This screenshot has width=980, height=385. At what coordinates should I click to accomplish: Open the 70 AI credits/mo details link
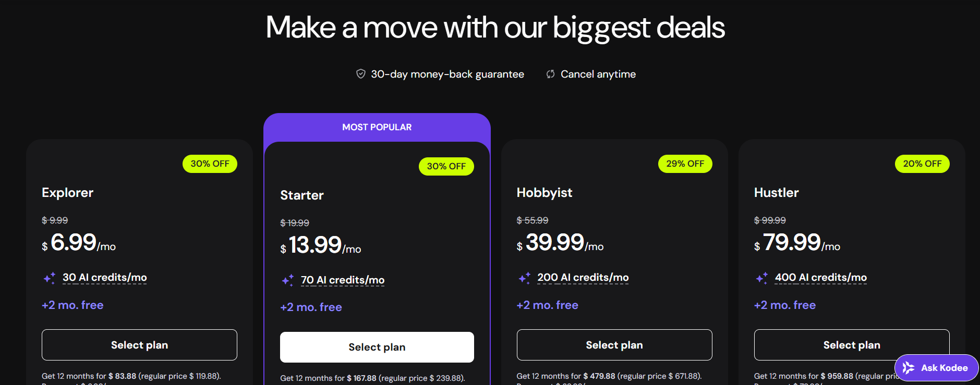[342, 280]
